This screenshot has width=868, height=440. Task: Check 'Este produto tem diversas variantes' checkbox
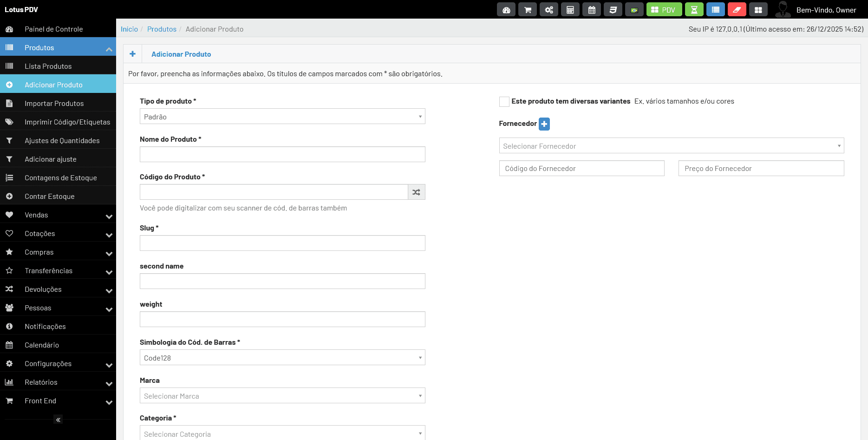(504, 102)
